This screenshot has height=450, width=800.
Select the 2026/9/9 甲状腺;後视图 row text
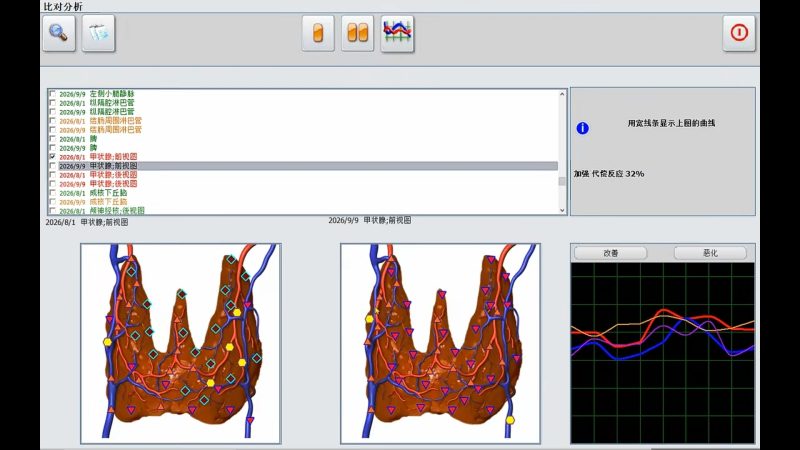(98, 184)
